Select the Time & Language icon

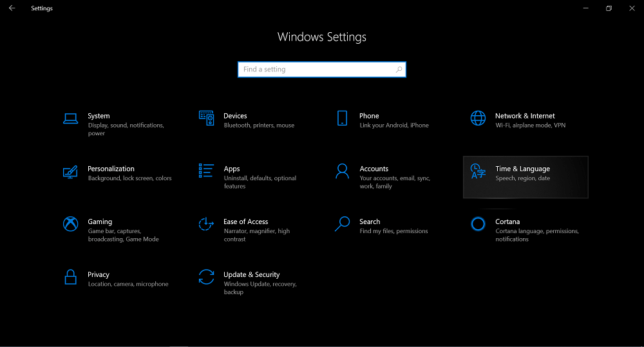point(478,171)
